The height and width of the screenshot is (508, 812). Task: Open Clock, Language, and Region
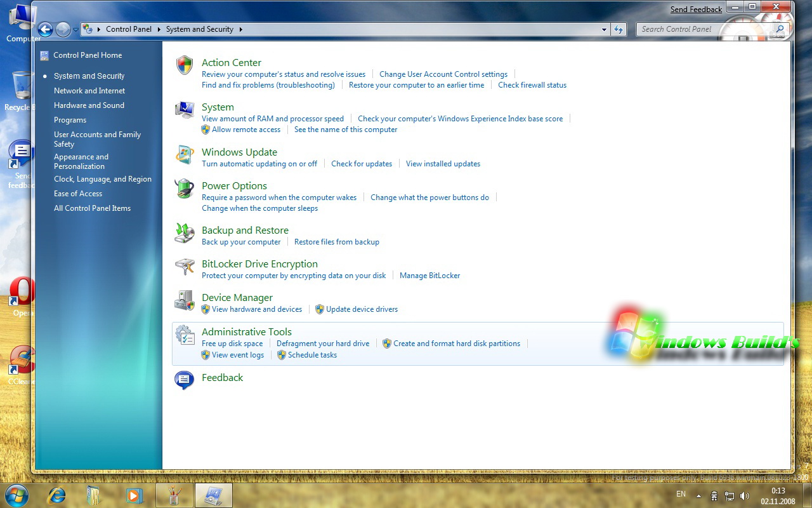point(103,179)
